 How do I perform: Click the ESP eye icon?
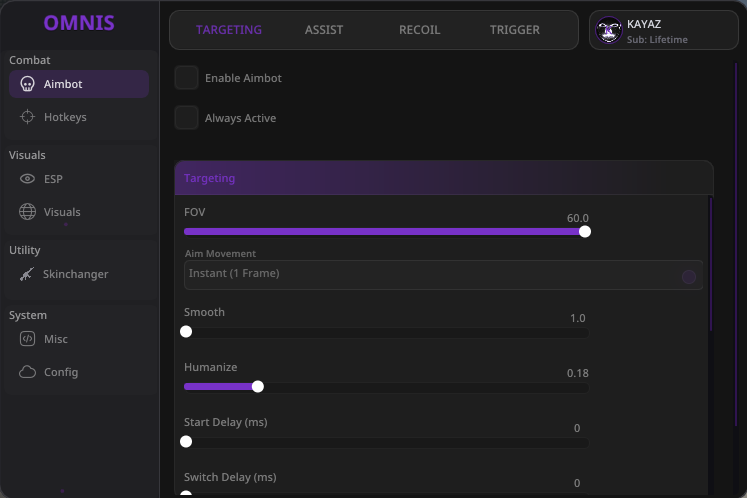point(27,179)
